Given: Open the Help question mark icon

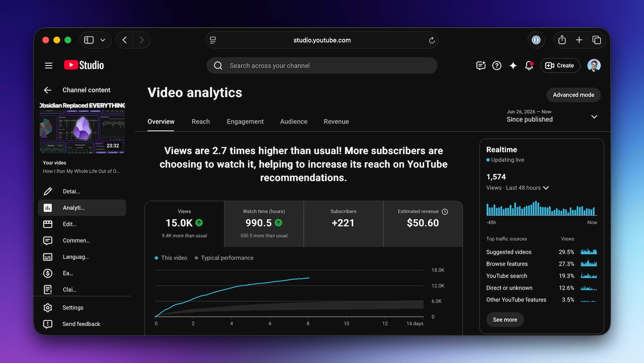Looking at the screenshot, I should tap(497, 66).
